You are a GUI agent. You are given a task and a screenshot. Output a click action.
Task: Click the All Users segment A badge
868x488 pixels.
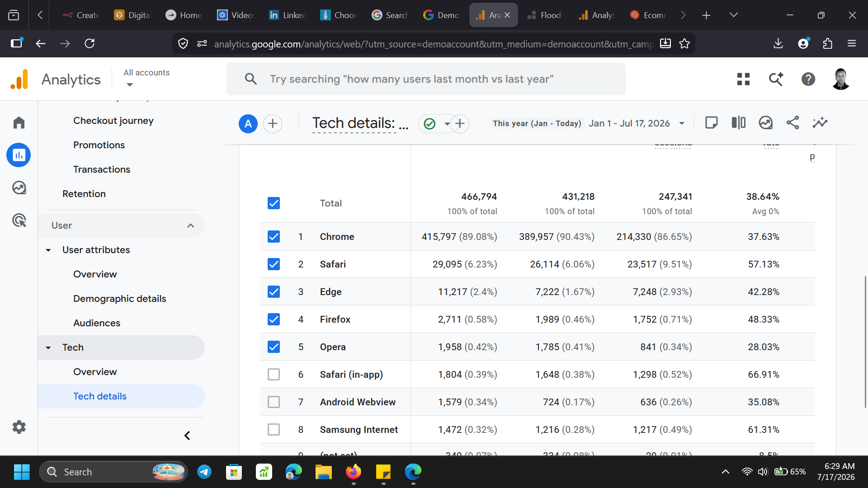click(248, 124)
